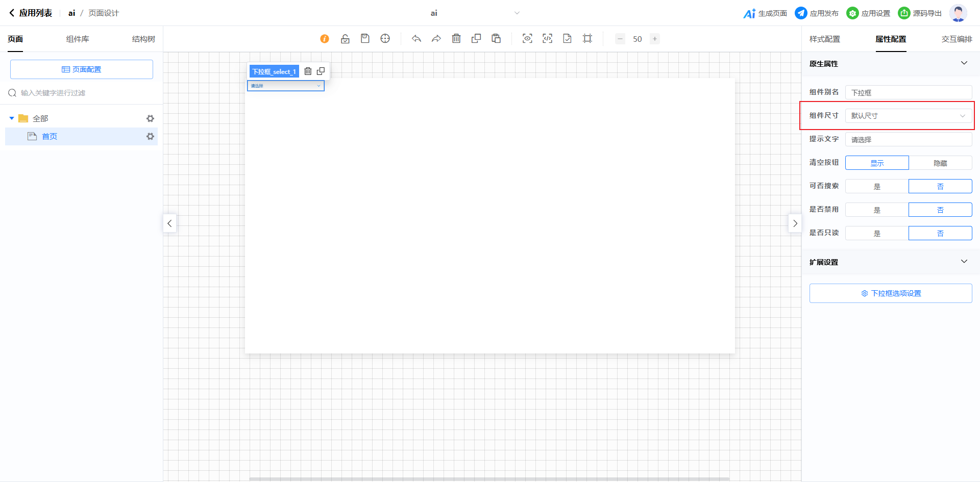Click the 下拉框选项设置 button
The width and height of the screenshot is (980, 482).
coord(890,293)
